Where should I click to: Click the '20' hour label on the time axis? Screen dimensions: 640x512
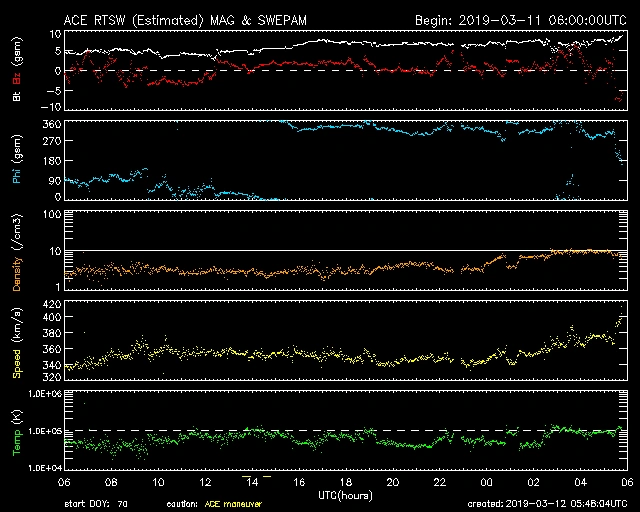point(393,482)
